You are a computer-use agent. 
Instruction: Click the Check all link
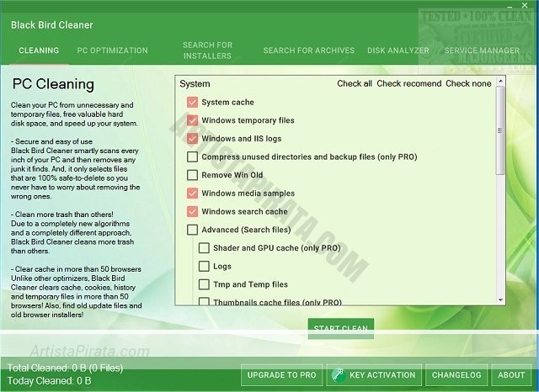tap(355, 83)
